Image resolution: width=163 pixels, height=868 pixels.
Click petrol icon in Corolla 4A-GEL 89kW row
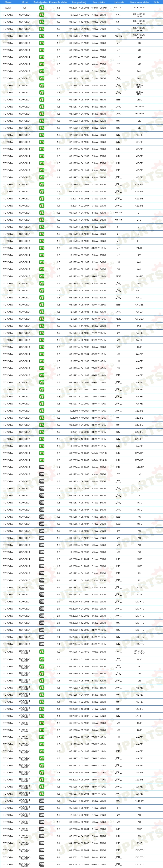(42, 305)
